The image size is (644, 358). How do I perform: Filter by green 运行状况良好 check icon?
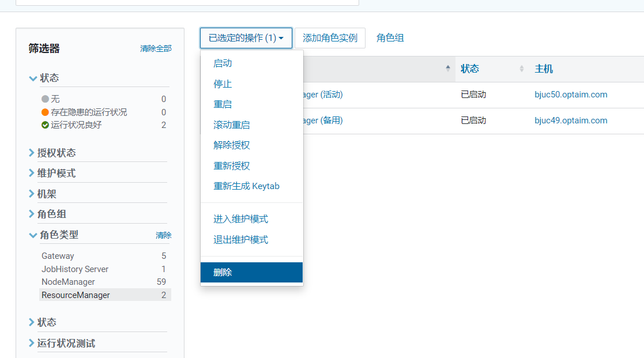click(45, 125)
